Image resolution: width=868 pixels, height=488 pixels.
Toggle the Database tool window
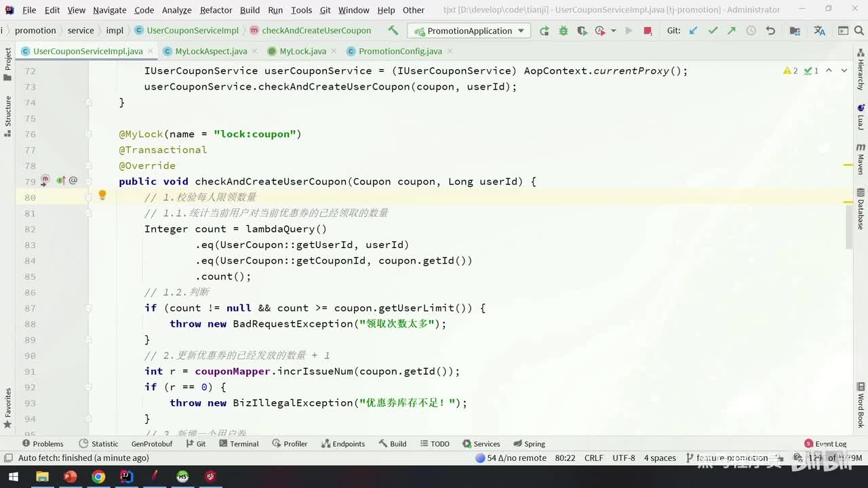point(861,209)
